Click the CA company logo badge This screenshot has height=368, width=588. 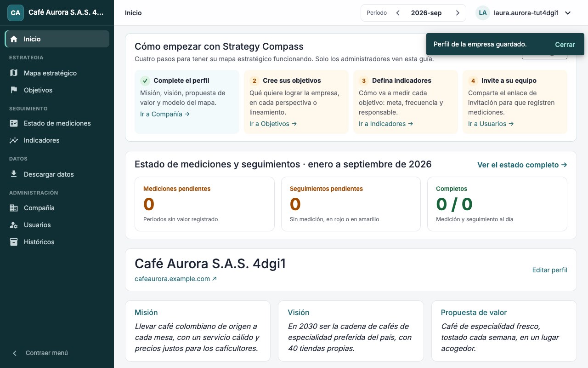pos(16,13)
